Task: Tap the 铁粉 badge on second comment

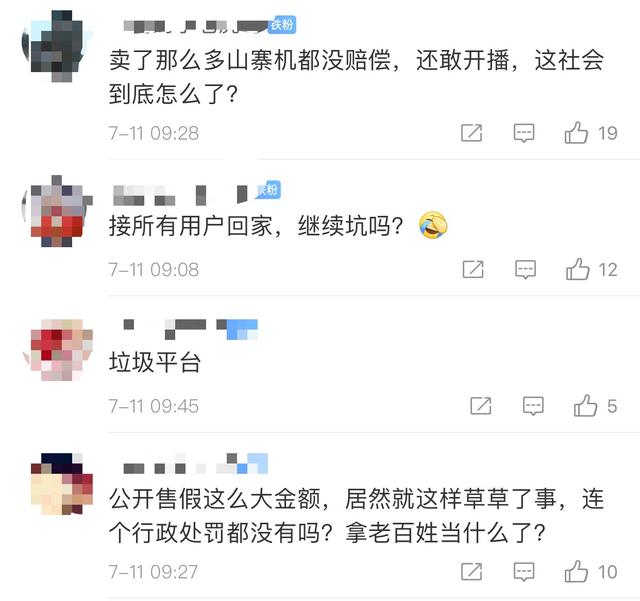Action: coord(268,189)
